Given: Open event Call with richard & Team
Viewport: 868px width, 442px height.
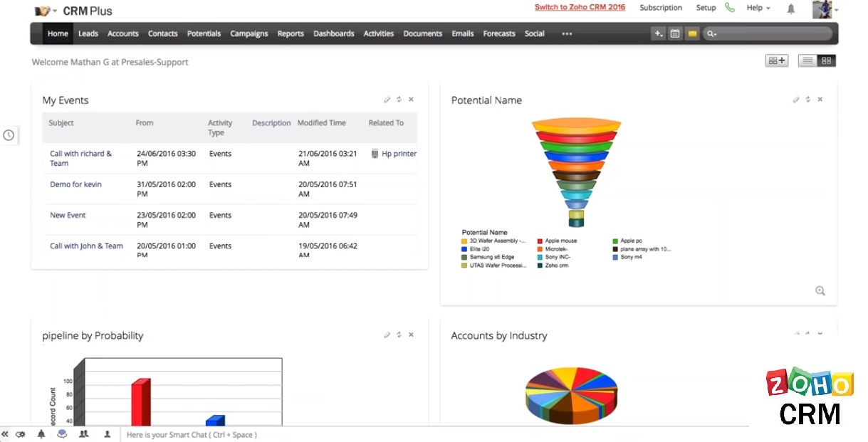Looking at the screenshot, I should click(x=80, y=158).
